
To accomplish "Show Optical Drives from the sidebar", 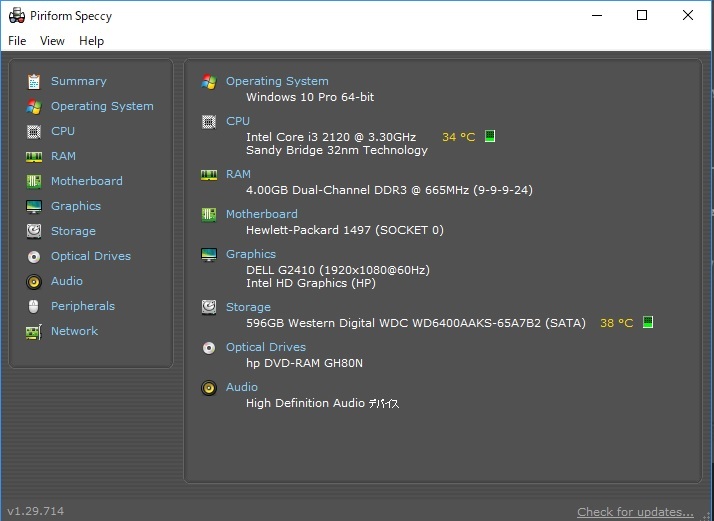I will [x=91, y=256].
